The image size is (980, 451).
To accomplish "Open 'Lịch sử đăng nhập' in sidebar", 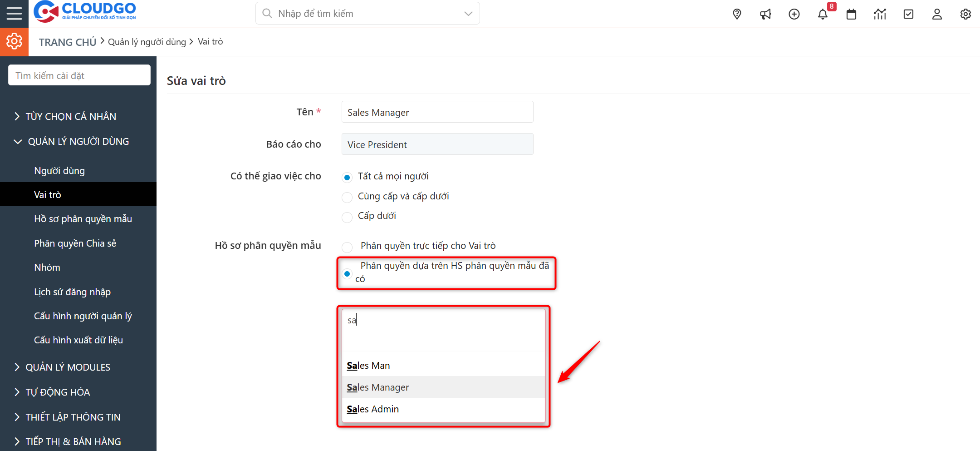I will tap(73, 292).
